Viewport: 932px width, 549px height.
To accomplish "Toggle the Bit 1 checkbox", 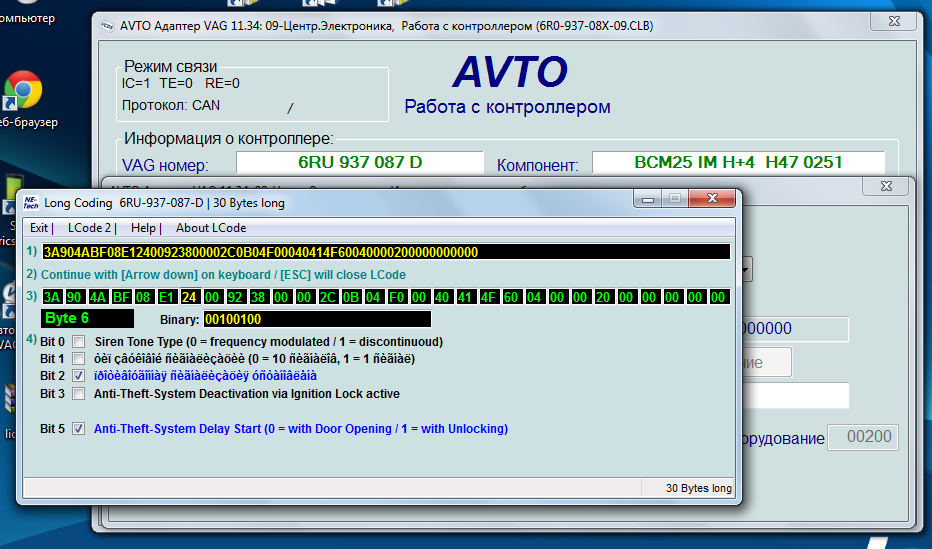I will coord(78,359).
